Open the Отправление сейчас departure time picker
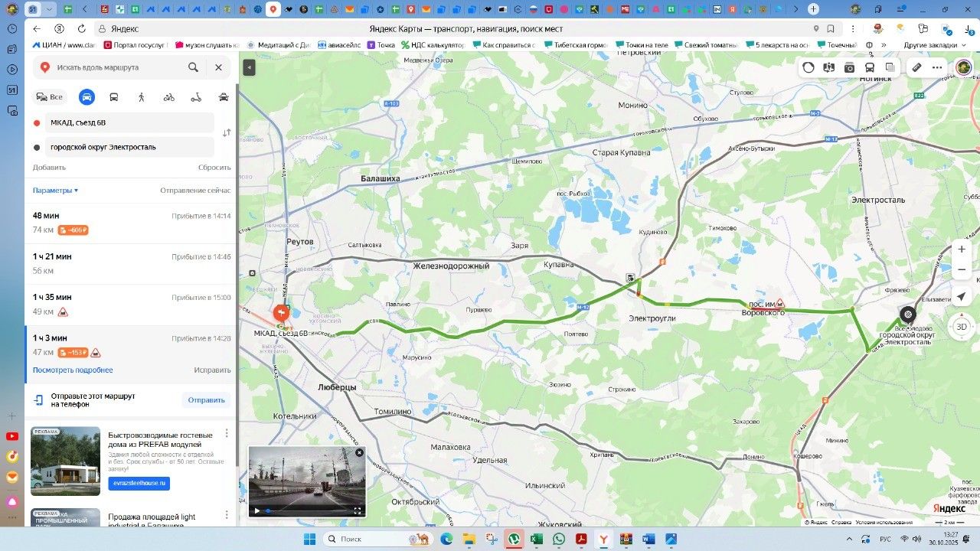980x551 pixels. 195,191
